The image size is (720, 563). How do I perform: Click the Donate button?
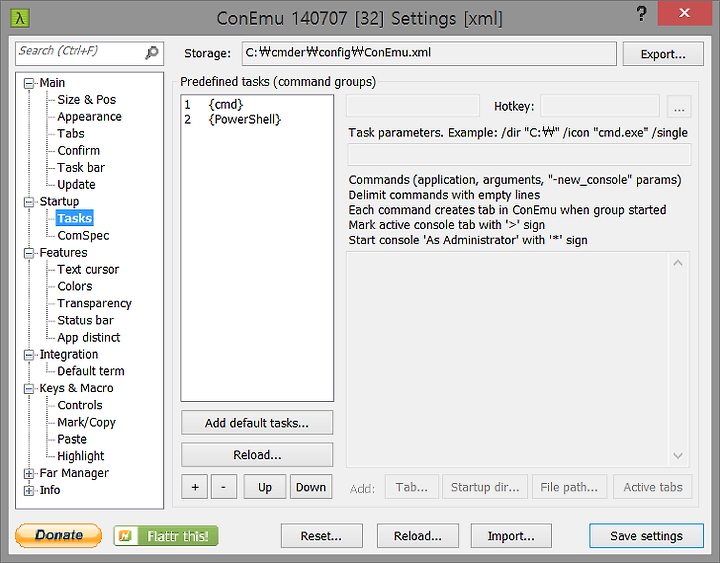pyautogui.click(x=58, y=535)
